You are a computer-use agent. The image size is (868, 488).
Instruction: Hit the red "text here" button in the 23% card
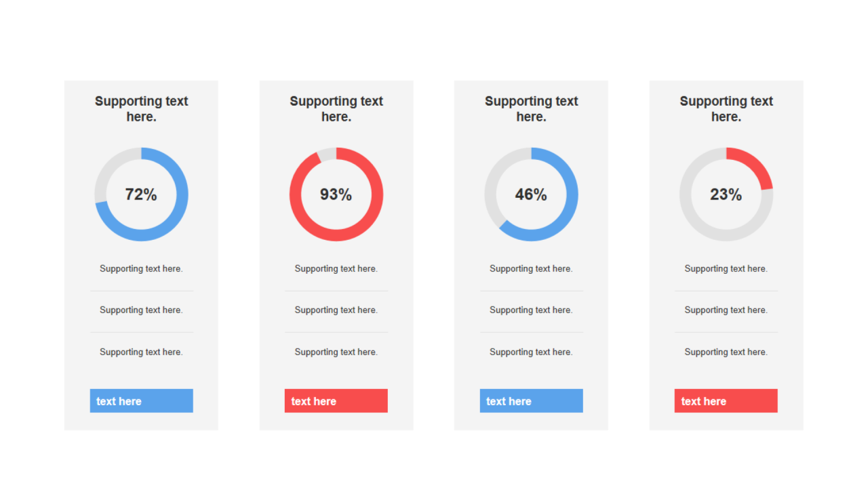point(726,401)
